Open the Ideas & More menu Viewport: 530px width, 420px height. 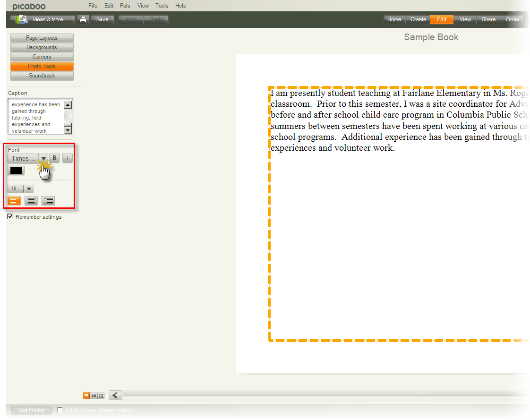click(x=43, y=19)
